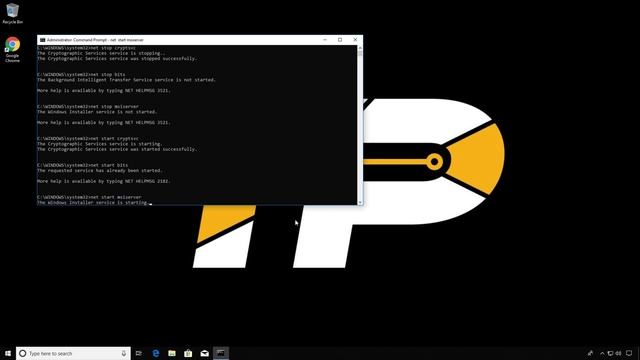Click 'net stop cryptsvc' command line

pos(86,48)
